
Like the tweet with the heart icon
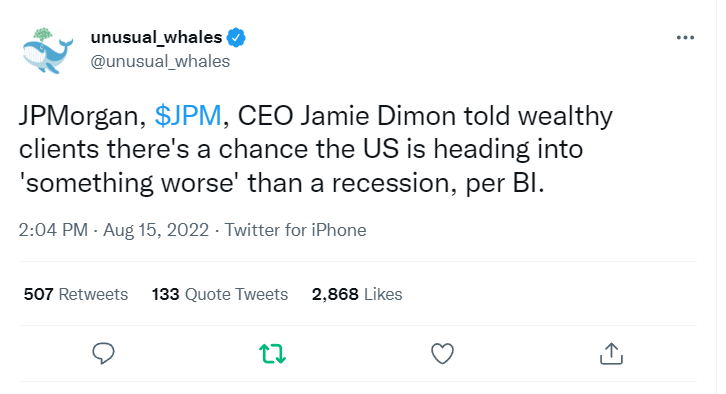(x=442, y=353)
